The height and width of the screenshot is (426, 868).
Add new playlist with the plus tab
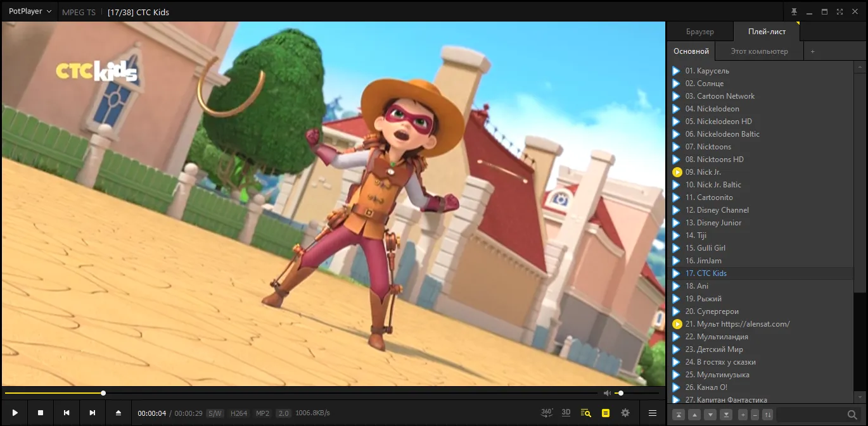point(813,51)
